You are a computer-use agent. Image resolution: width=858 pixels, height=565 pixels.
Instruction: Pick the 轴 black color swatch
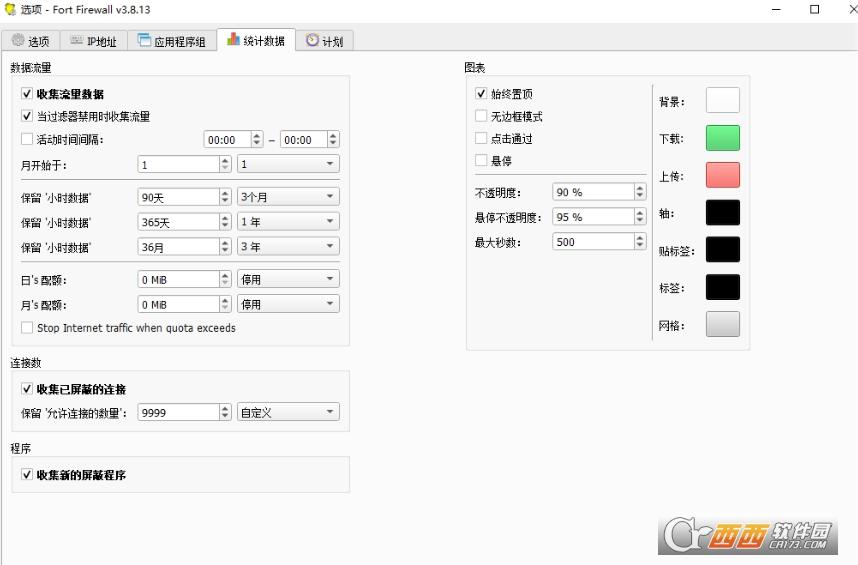(x=722, y=213)
